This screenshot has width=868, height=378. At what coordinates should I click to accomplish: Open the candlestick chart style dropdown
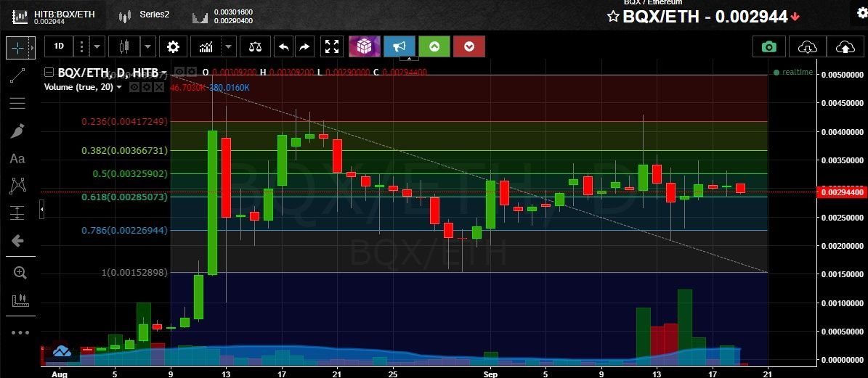pyautogui.click(x=147, y=46)
